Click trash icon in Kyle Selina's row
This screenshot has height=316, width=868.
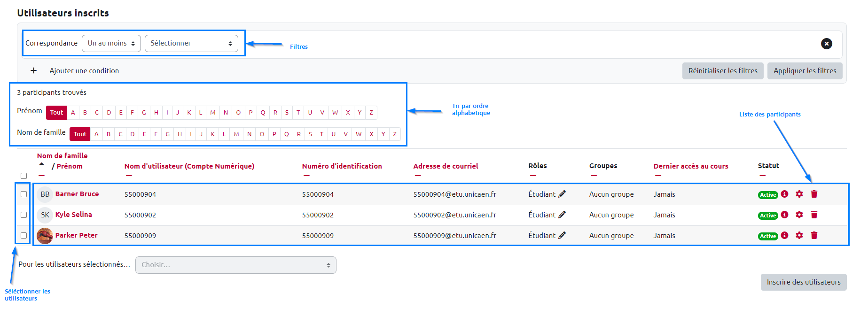click(x=814, y=215)
